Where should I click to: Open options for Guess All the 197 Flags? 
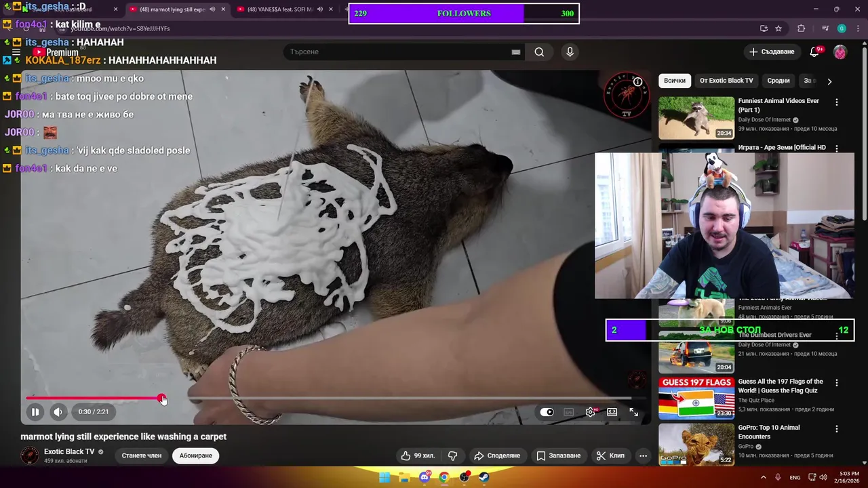tap(836, 383)
